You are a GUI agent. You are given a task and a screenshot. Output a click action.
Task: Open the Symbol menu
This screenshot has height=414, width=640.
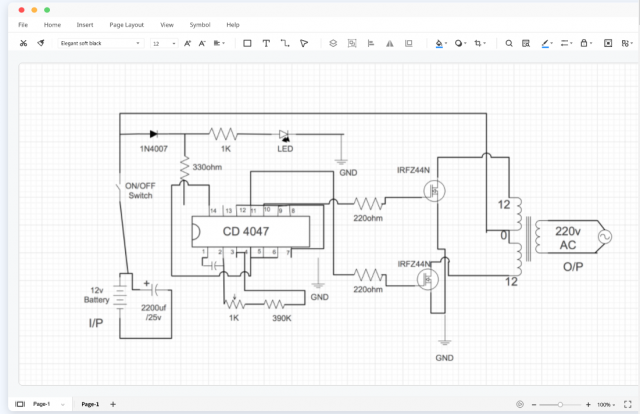click(200, 24)
